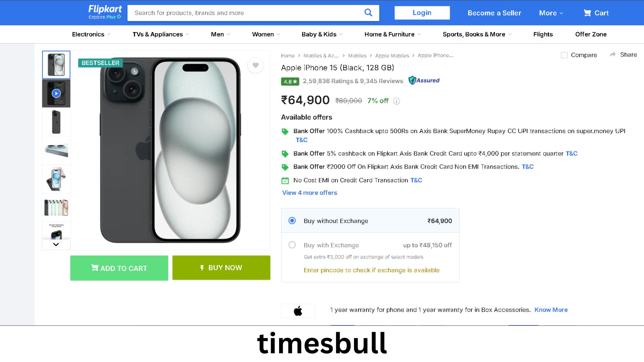Click the Flipkart Explore Plus logo
The width and height of the screenshot is (644, 362).
105,12
